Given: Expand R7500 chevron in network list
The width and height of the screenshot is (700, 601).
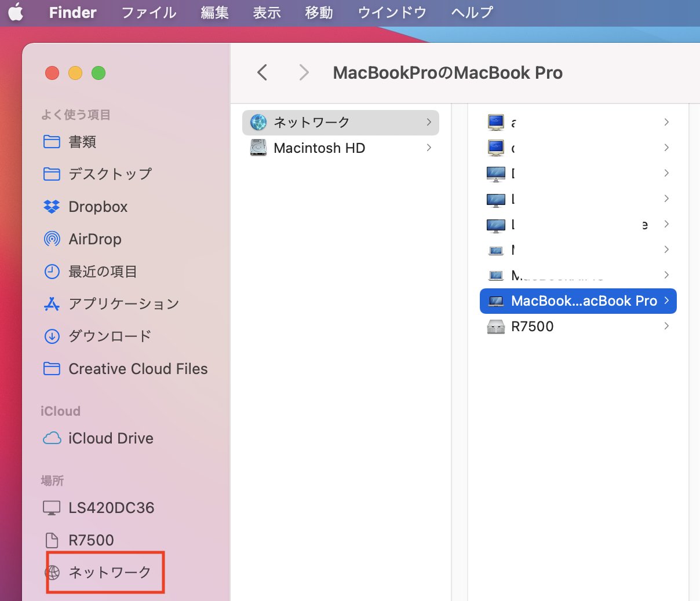Looking at the screenshot, I should click(666, 326).
